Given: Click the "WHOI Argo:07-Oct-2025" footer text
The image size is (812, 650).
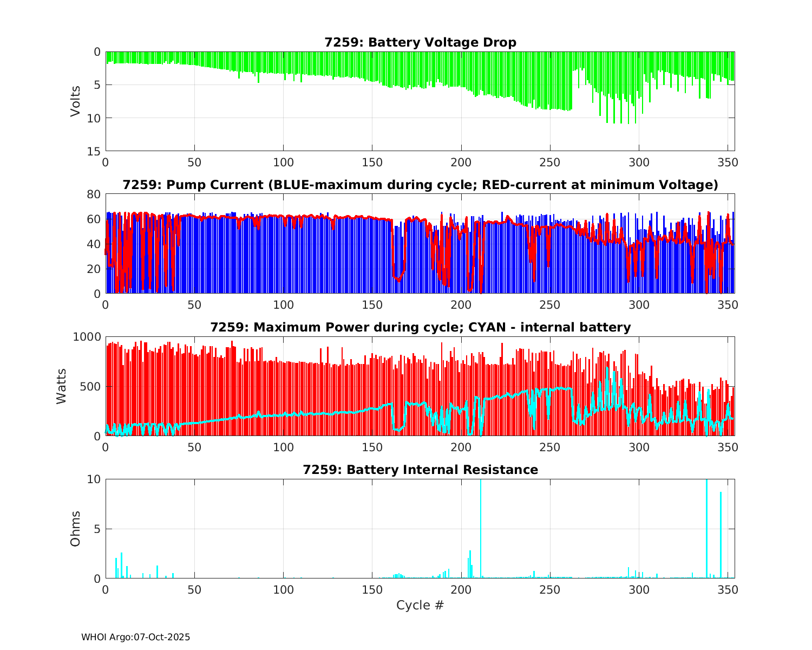Looking at the screenshot, I should [x=135, y=638].
